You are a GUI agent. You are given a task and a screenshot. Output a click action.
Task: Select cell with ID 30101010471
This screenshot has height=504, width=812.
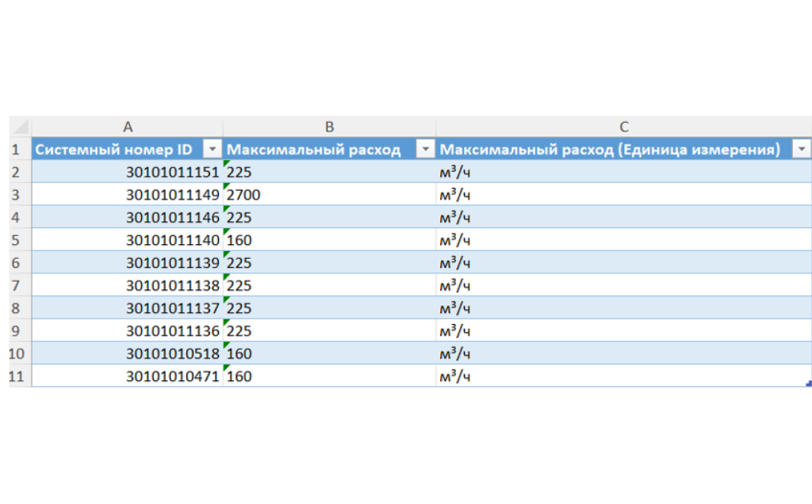pos(128,376)
